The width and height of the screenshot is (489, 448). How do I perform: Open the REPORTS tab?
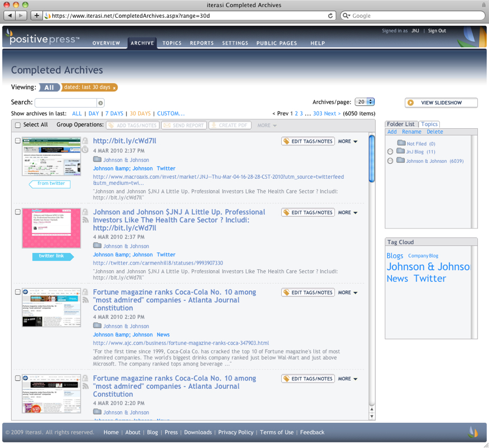(202, 43)
